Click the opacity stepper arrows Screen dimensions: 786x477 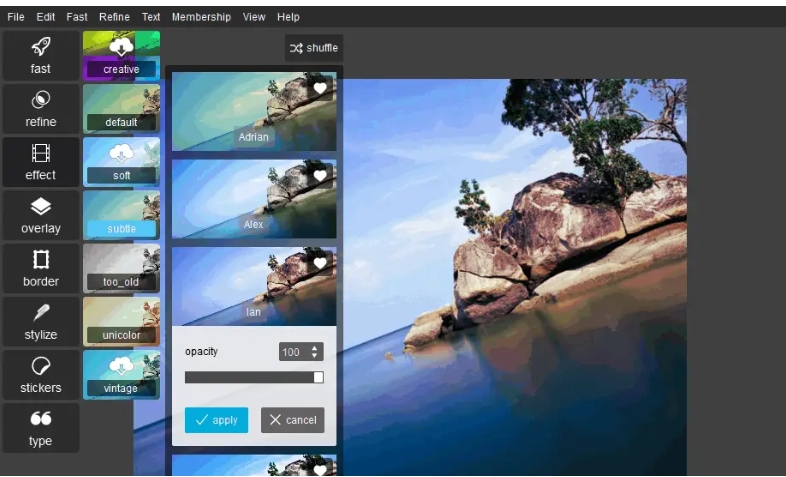314,352
